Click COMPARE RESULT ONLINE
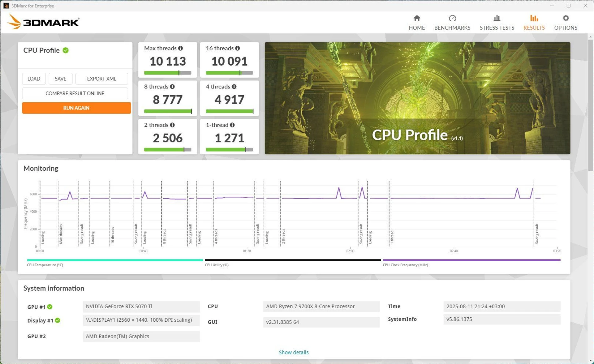 [75, 93]
